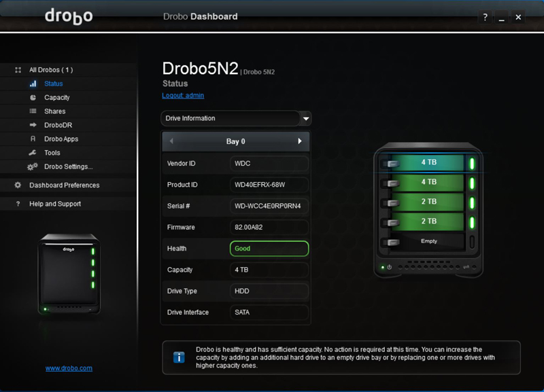The height and width of the screenshot is (392, 544).
Task: Click the Firmware value 82.00A82
Action: (269, 228)
